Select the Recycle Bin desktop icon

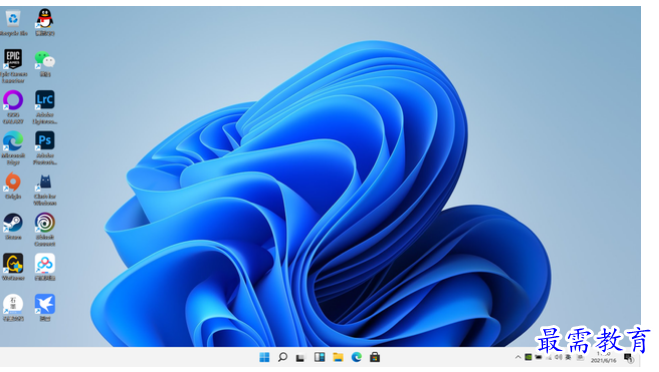(x=13, y=22)
